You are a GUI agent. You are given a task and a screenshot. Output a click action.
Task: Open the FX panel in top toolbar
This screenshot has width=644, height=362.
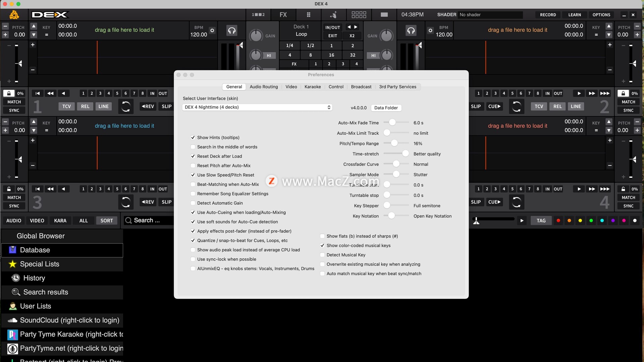pos(283,14)
